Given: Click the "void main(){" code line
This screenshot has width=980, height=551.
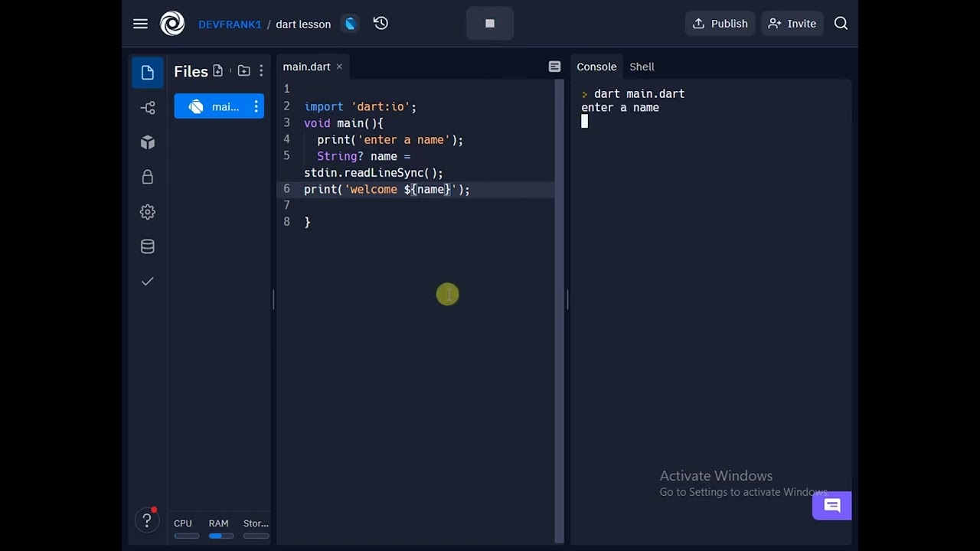Looking at the screenshot, I should click(343, 123).
